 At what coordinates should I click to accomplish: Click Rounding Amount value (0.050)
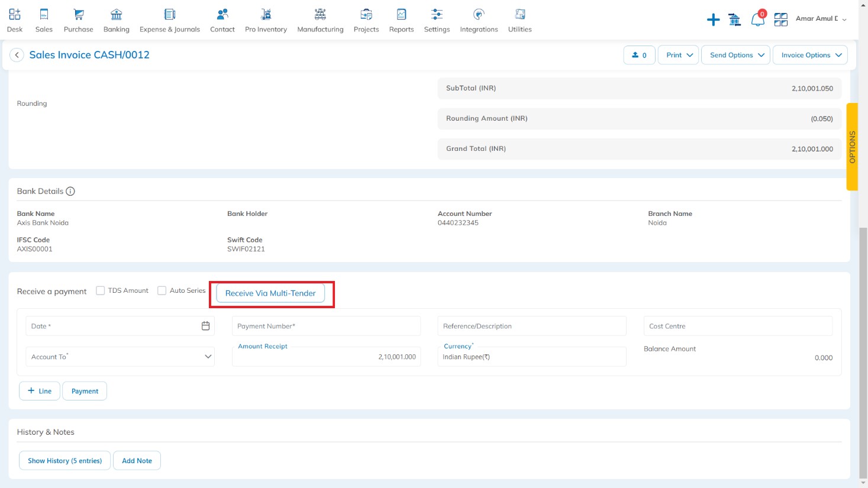point(822,119)
